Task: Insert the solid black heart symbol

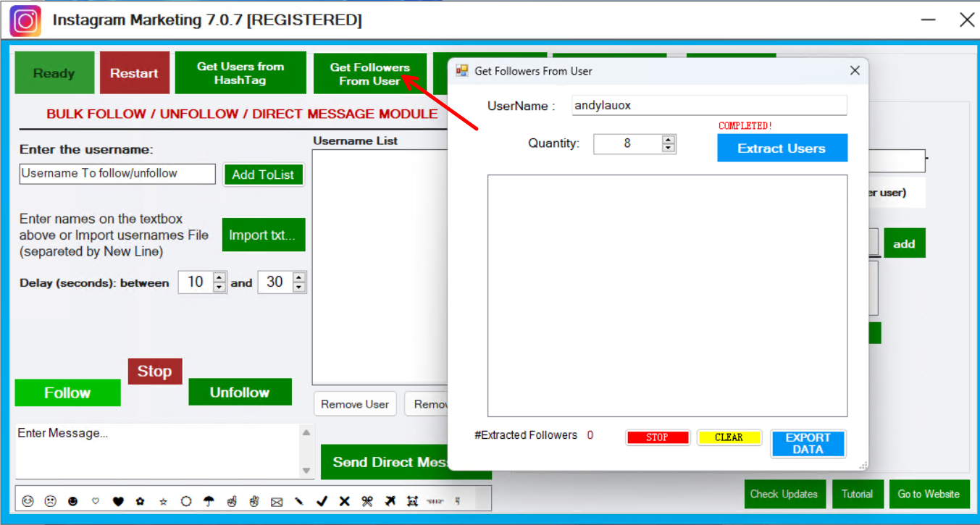Action: click(x=118, y=500)
